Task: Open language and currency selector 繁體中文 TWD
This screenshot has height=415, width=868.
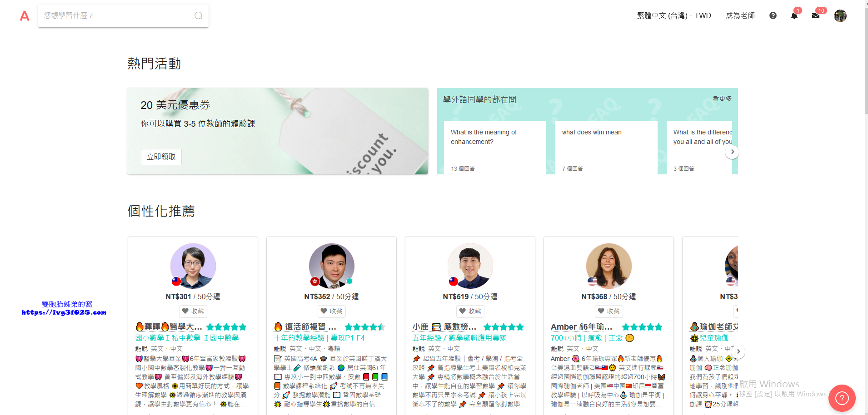Action: coord(673,16)
